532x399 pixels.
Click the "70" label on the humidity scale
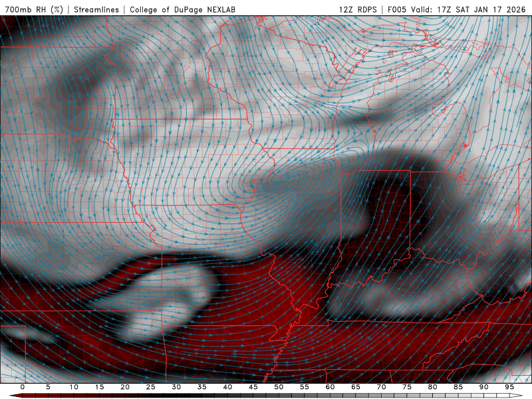point(381,387)
